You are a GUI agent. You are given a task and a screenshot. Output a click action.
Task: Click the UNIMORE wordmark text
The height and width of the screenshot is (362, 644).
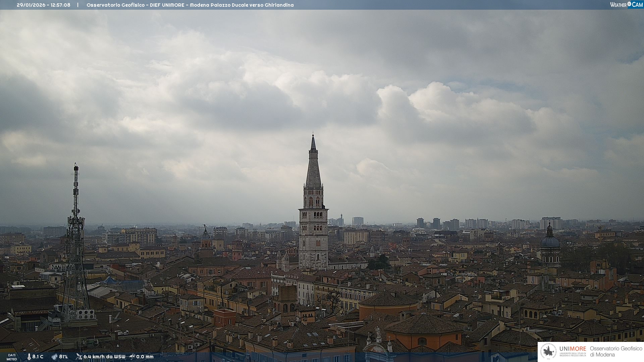click(x=573, y=349)
